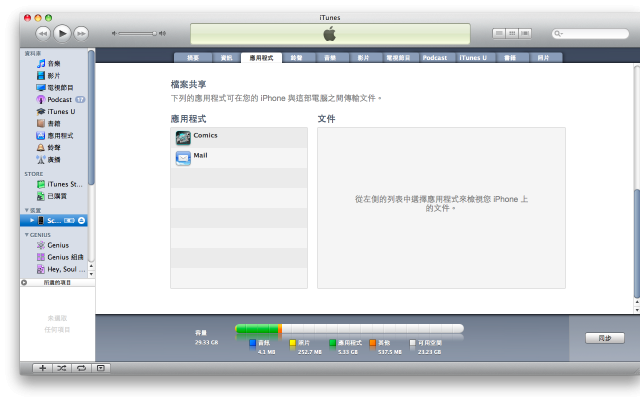Viewport: 640px width, 400px height.
Task: Start playback with the Play button
Action: click(x=62, y=33)
